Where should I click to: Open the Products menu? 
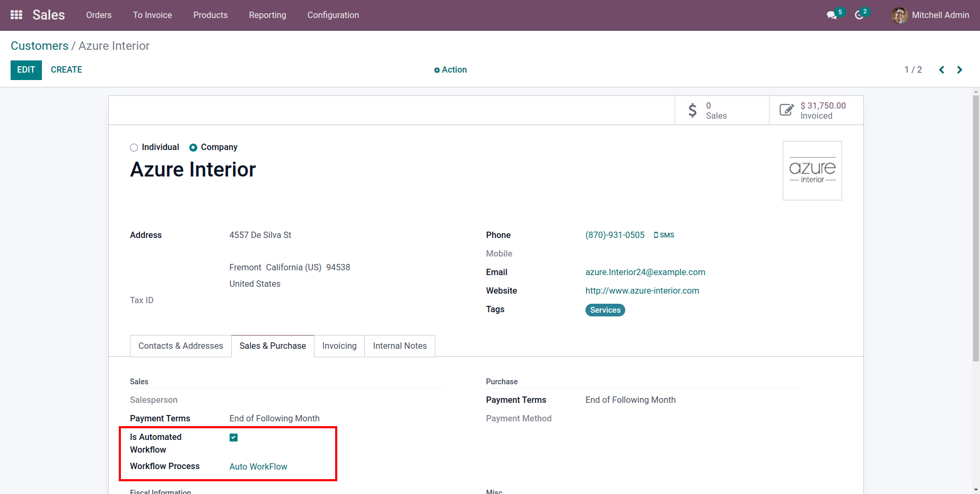click(211, 15)
